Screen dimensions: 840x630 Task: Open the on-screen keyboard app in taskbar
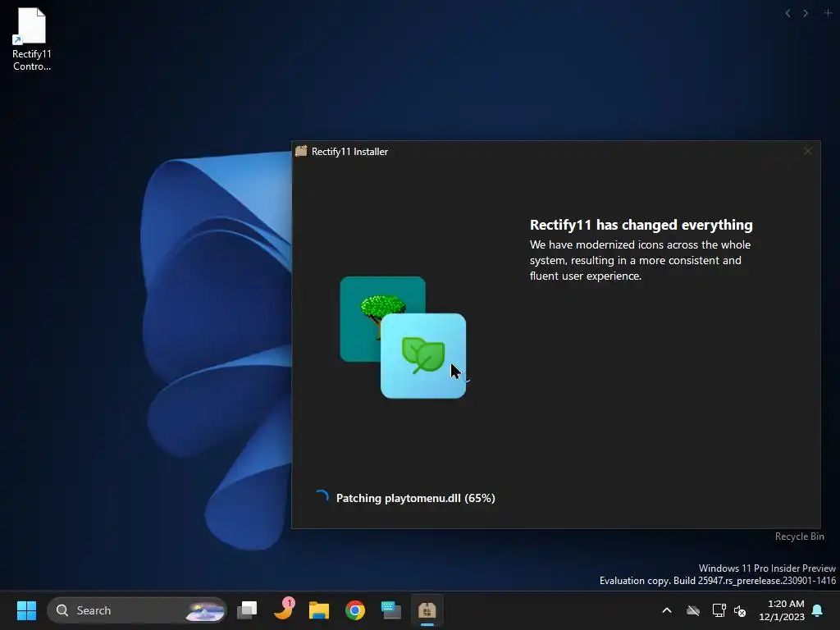point(391,610)
